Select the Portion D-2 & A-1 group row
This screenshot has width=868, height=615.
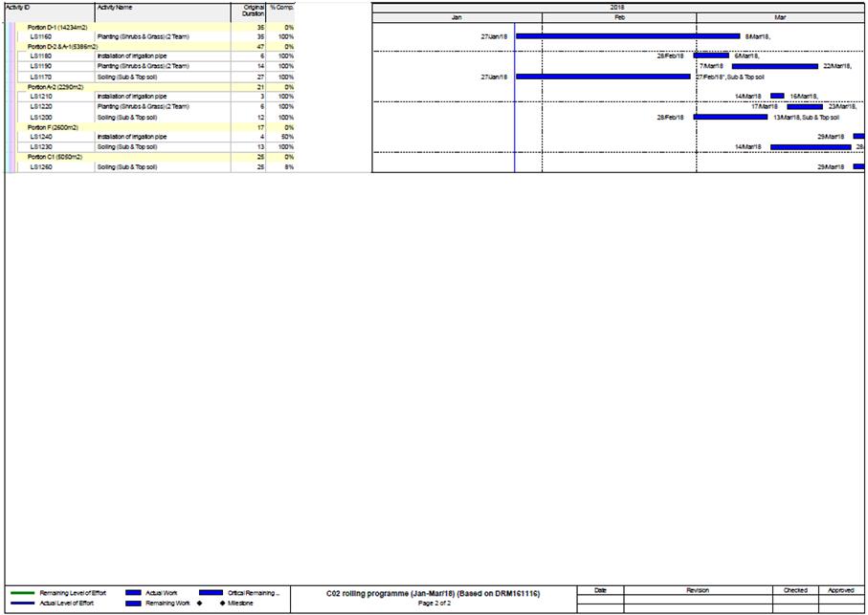coord(156,47)
